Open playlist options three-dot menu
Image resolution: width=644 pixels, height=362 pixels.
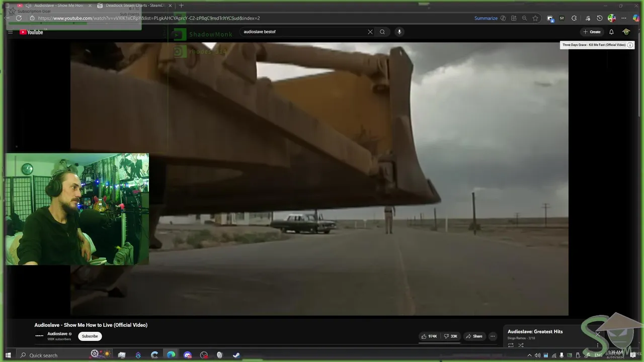point(598,345)
